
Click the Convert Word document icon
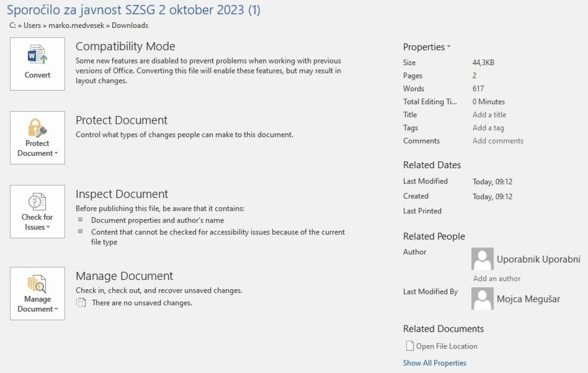click(x=37, y=55)
